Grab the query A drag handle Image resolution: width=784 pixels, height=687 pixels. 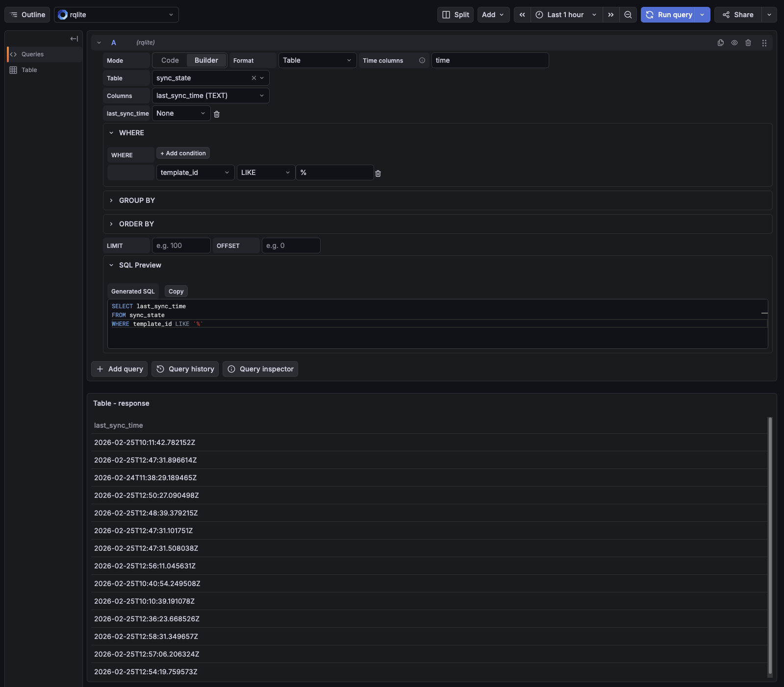764,43
